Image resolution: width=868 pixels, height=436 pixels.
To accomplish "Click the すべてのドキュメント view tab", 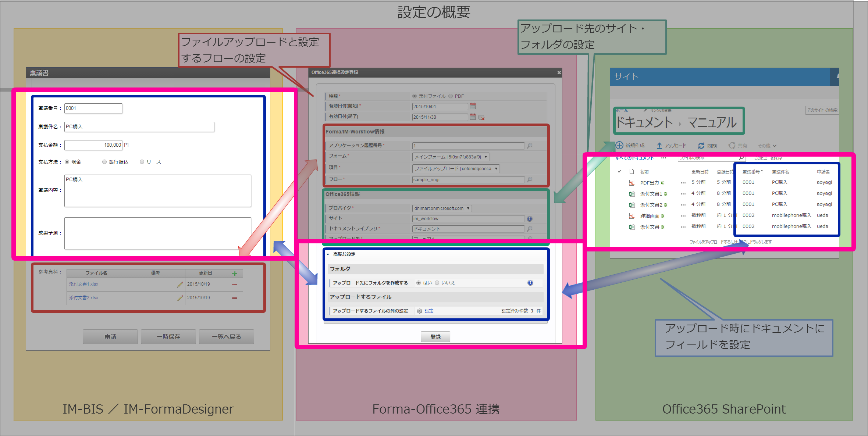I will [634, 158].
